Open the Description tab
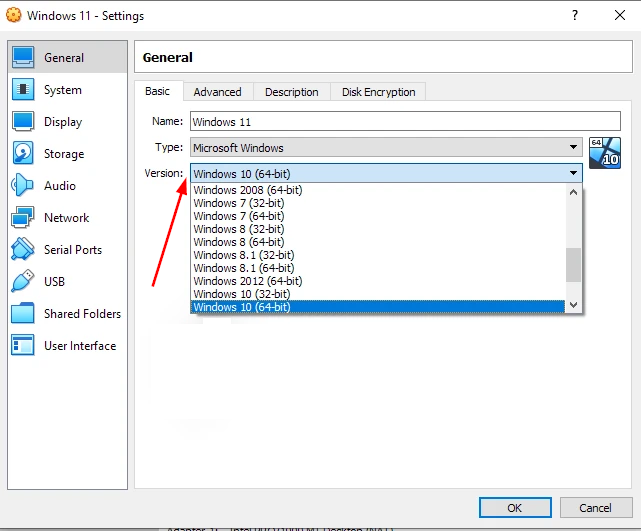Image resolution: width=641 pixels, height=531 pixels. pos(292,92)
